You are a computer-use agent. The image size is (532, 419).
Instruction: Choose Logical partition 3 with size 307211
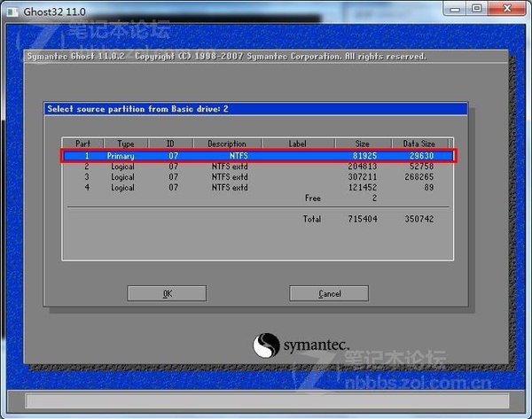pyautogui.click(x=257, y=176)
